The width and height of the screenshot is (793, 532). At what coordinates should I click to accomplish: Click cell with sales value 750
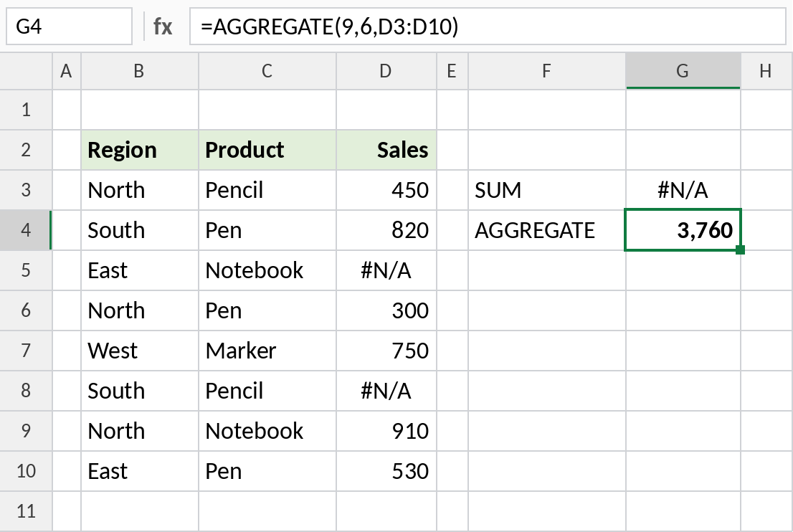[x=386, y=351]
